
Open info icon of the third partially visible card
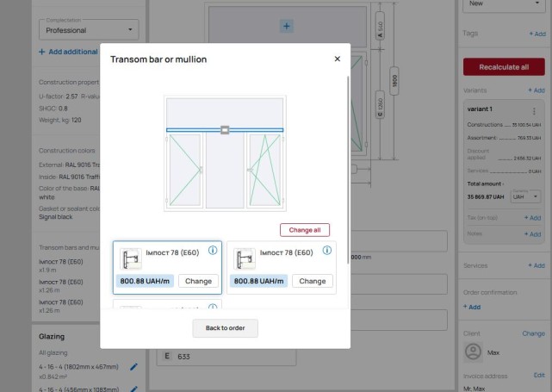pyautogui.click(x=213, y=307)
